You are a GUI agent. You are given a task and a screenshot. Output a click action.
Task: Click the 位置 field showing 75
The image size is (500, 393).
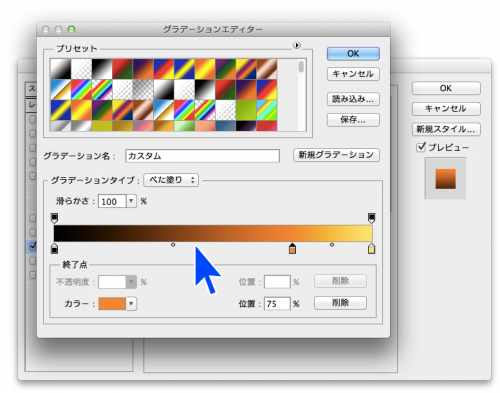[x=277, y=304]
